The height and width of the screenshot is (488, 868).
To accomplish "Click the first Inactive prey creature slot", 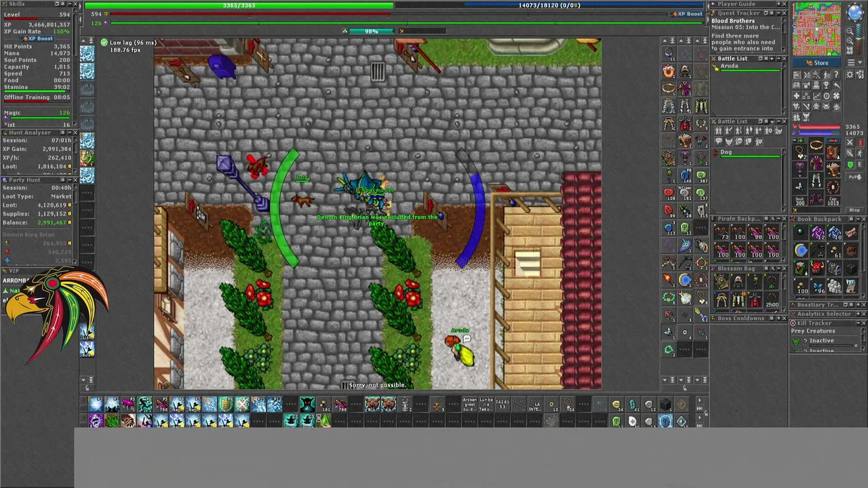I will click(822, 340).
